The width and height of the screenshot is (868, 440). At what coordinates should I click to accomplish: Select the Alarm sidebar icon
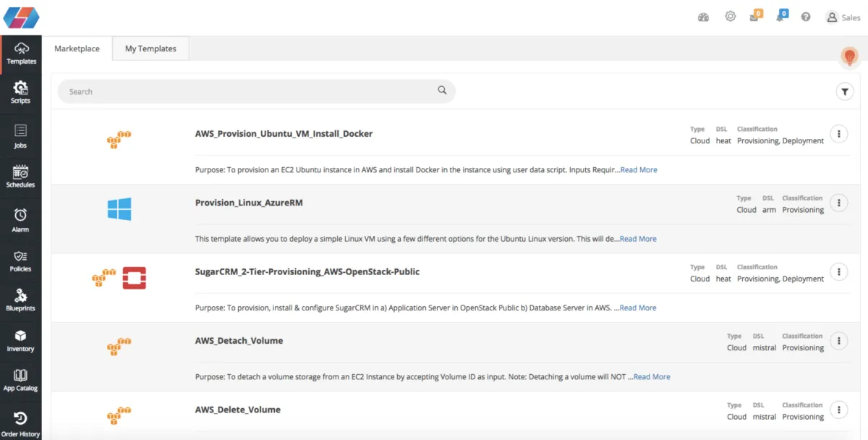(20, 220)
